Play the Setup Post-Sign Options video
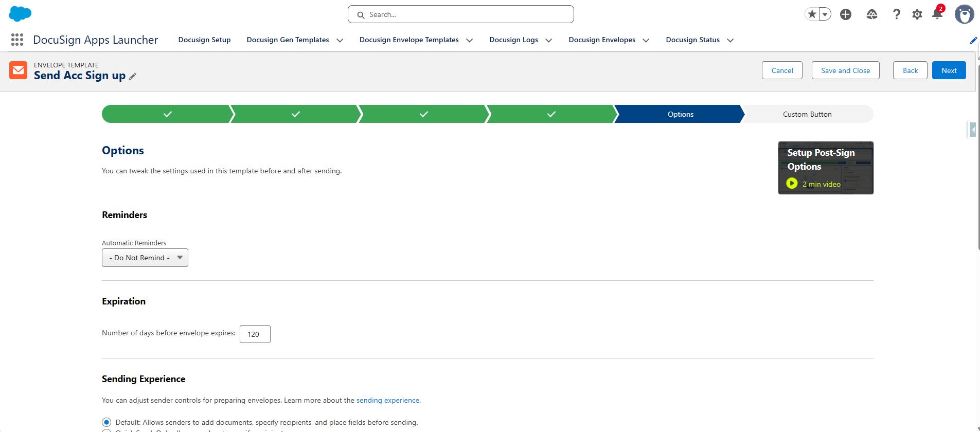Screen dimensions: 980x432 [x=792, y=184]
